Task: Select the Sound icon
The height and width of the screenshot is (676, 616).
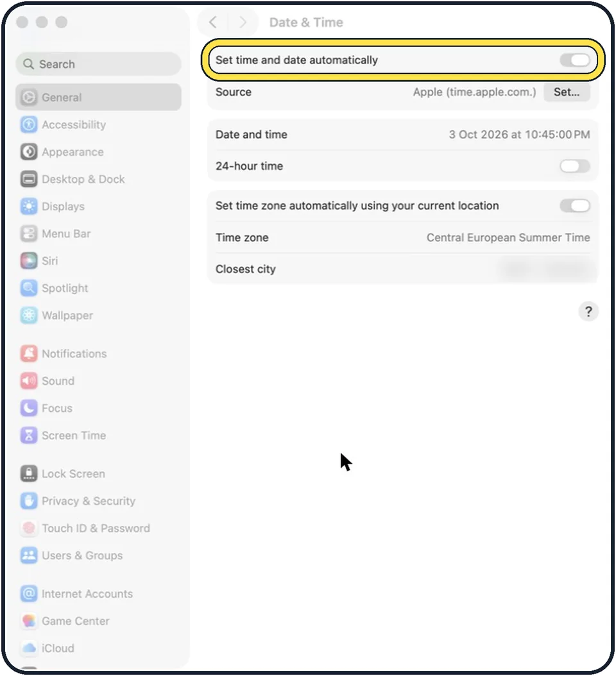Action: click(x=29, y=381)
